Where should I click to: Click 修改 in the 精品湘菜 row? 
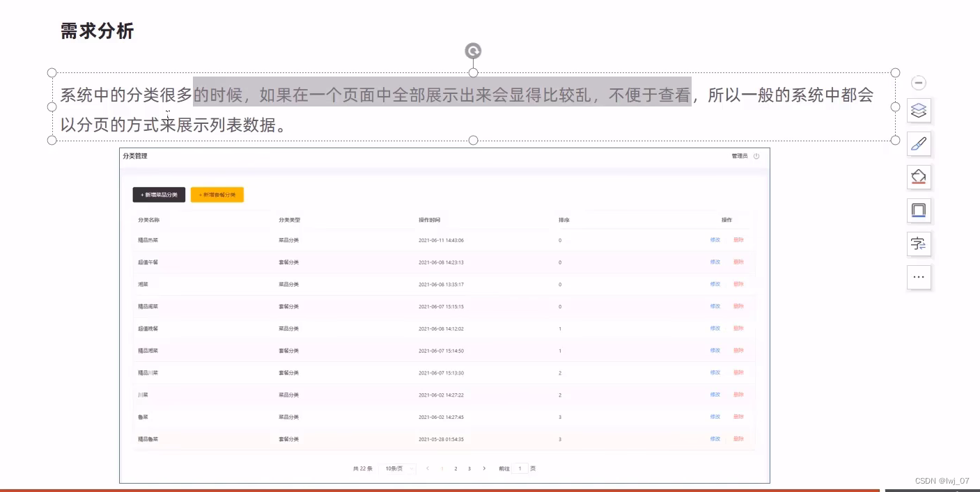click(x=715, y=351)
